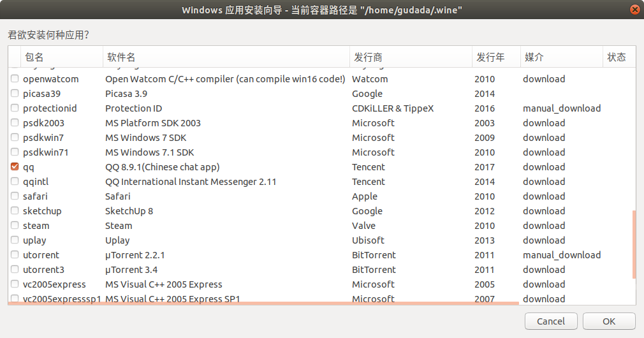
Task: Click 'QQ 8.9.1(Chinese chat app)' entry
Action: coord(162,167)
